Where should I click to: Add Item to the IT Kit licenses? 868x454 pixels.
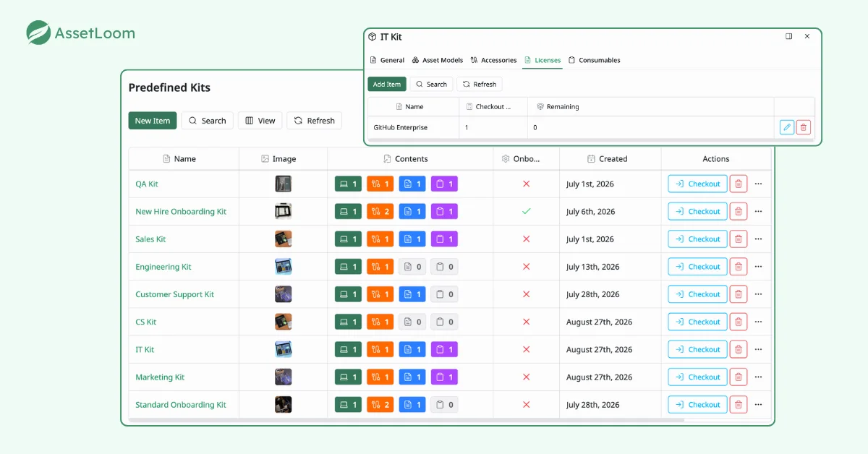[x=387, y=84]
